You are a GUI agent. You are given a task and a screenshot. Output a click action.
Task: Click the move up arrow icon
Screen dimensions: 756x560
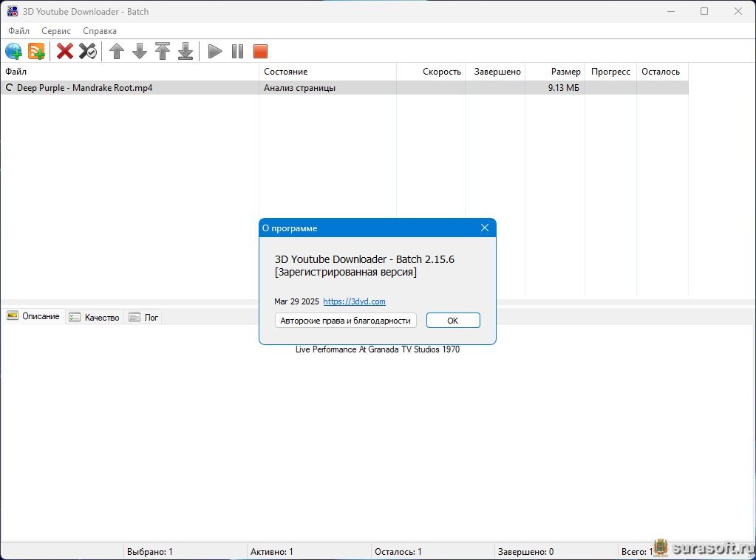[117, 51]
